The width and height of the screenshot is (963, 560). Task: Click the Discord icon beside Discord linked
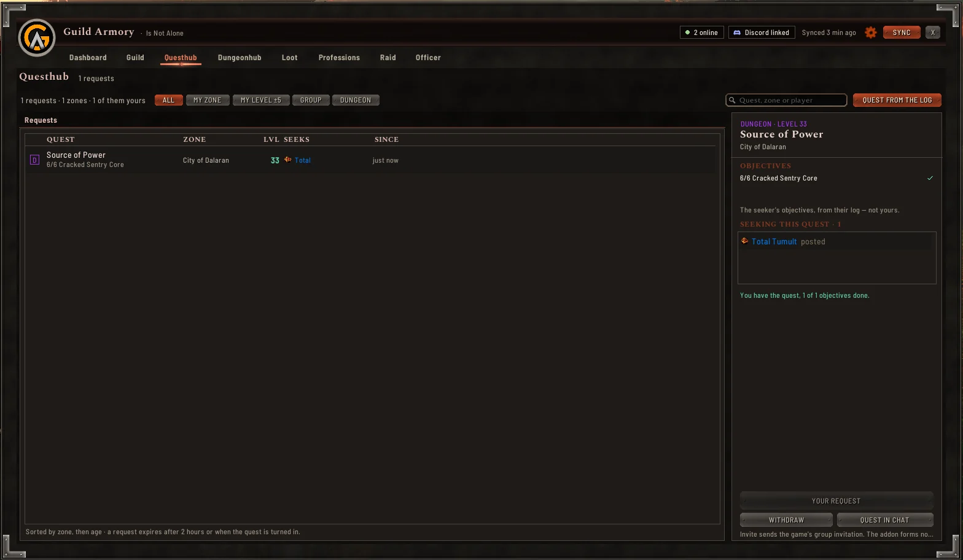[737, 33]
